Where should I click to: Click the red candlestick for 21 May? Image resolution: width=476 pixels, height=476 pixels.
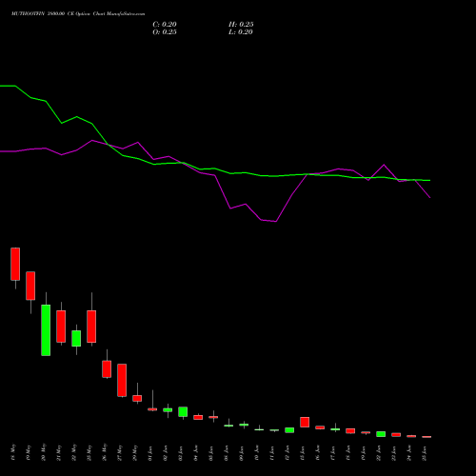click(x=61, y=327)
